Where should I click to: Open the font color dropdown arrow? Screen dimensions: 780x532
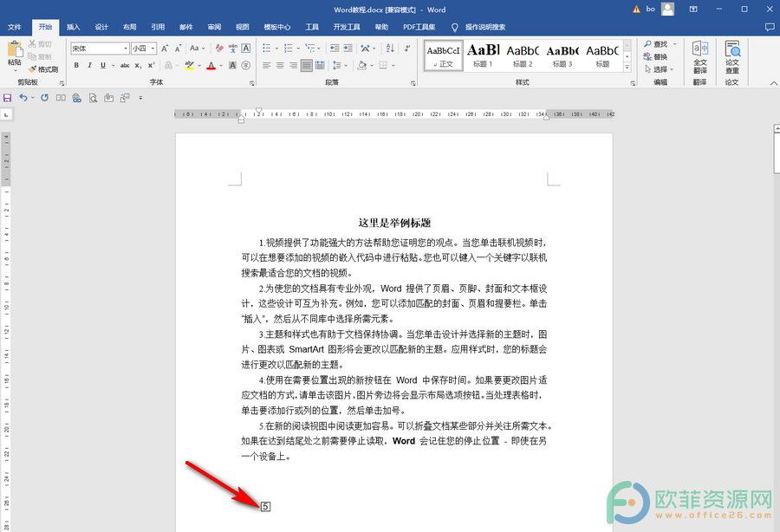[221, 65]
